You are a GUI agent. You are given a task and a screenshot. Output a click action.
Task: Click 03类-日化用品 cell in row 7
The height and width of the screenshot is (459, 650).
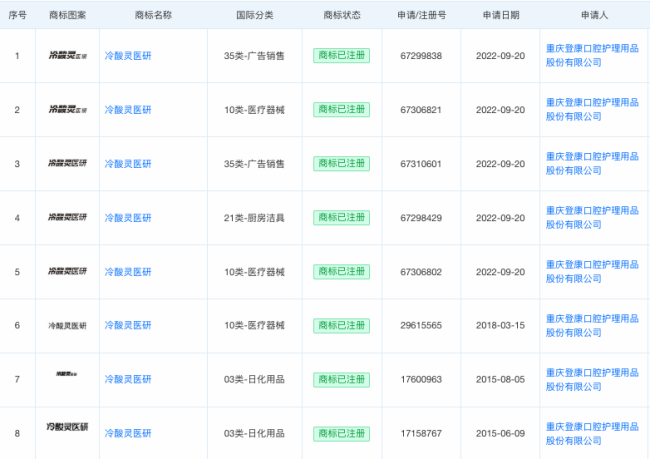pos(254,379)
